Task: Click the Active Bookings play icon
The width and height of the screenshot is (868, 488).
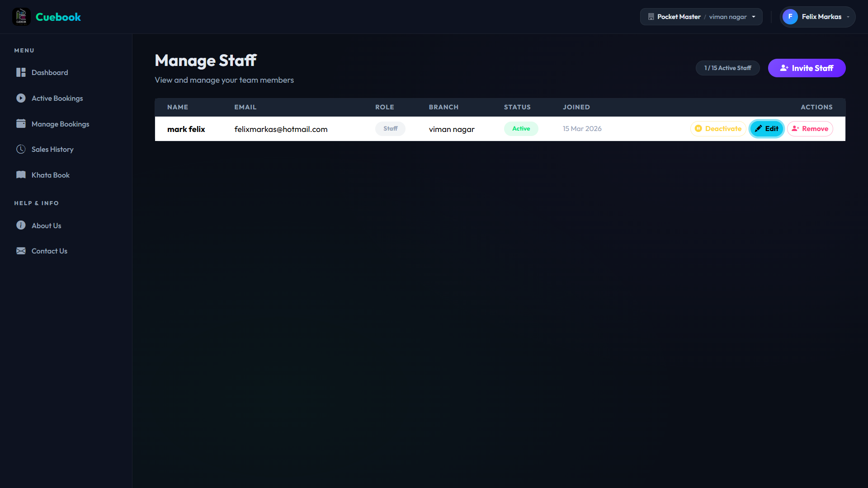Action: (21, 98)
